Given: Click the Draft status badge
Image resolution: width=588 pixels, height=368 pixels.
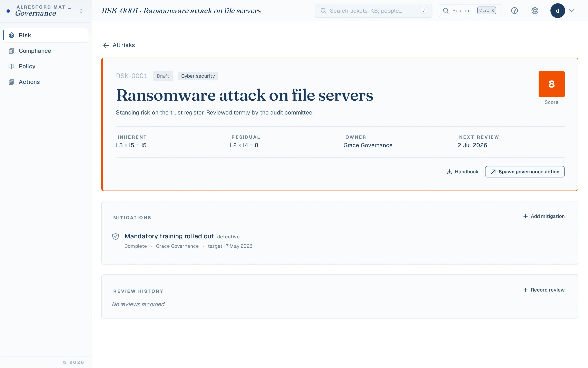Looking at the screenshot, I should point(163,76).
